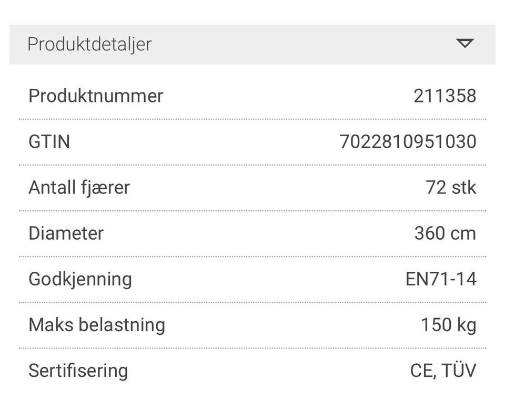Click the GTIN label
505x420 pixels.
pos(49,142)
